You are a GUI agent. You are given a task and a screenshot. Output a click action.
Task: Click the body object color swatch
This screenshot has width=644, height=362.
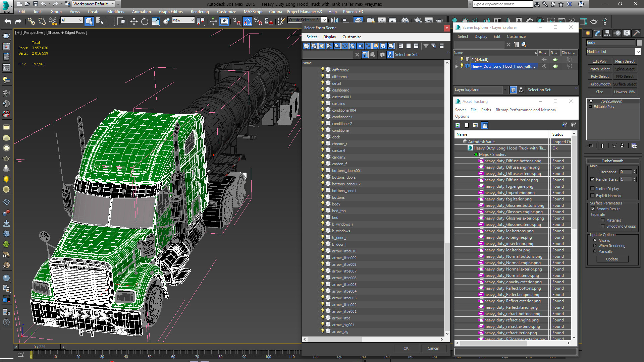639,43
